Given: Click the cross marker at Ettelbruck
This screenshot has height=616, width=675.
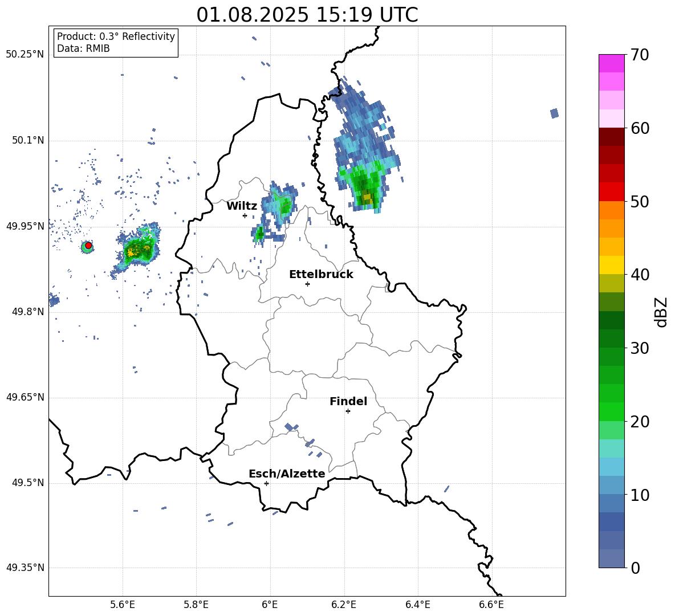Looking at the screenshot, I should [x=307, y=284].
